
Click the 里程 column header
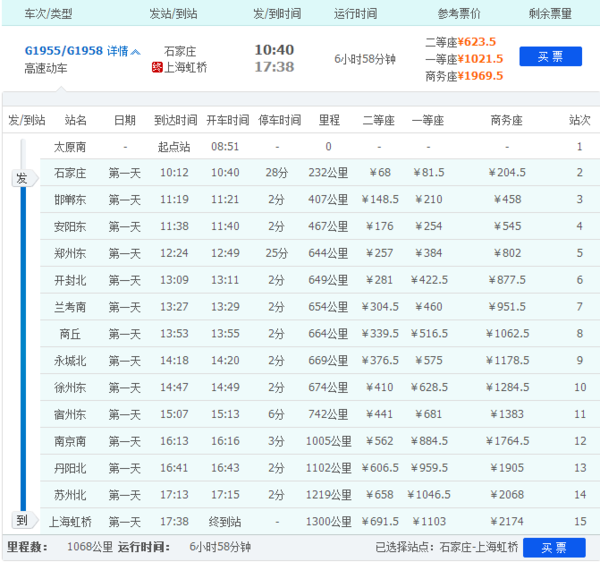(x=329, y=120)
